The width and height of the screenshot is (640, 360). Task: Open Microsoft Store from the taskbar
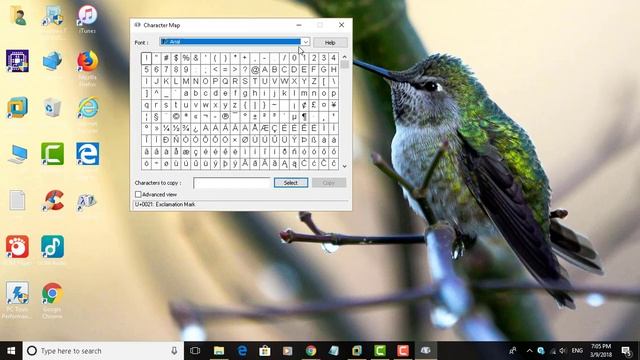tap(265, 351)
